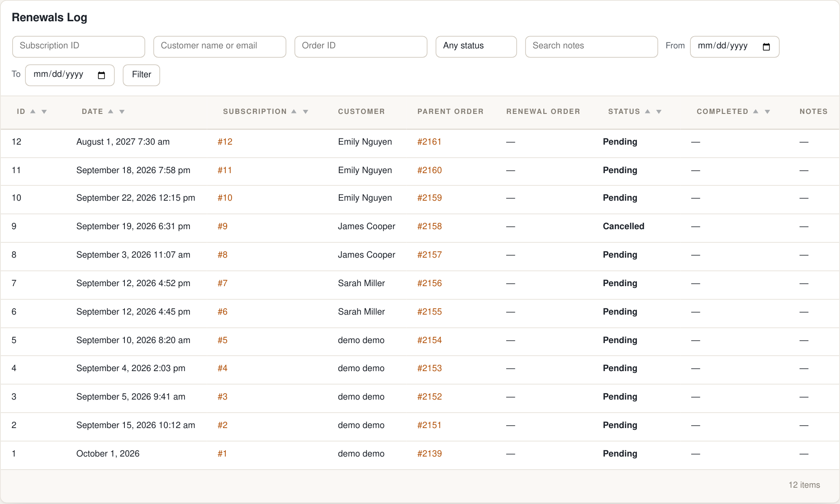
Task: Focus the Search notes field
Action: (x=591, y=47)
